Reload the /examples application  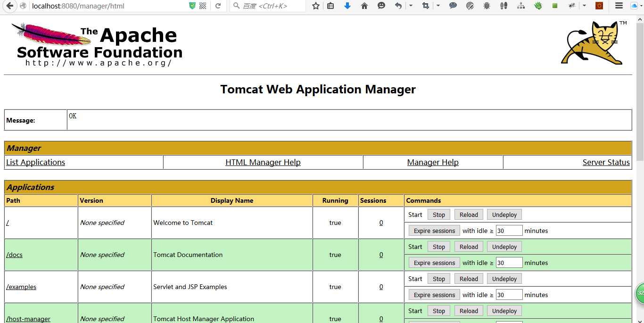click(x=469, y=279)
